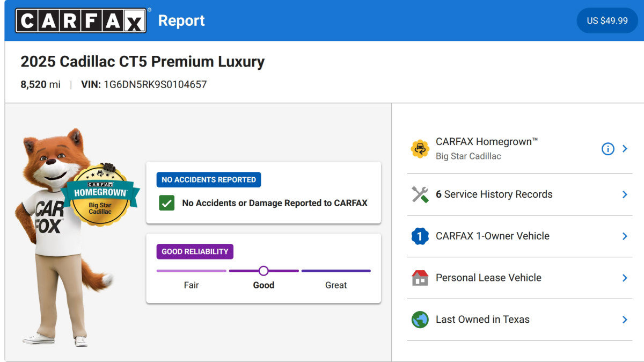Viewport: 644px width, 362px height.
Task: Click the Big Star Cadillac dealer name
Action: pos(469,156)
